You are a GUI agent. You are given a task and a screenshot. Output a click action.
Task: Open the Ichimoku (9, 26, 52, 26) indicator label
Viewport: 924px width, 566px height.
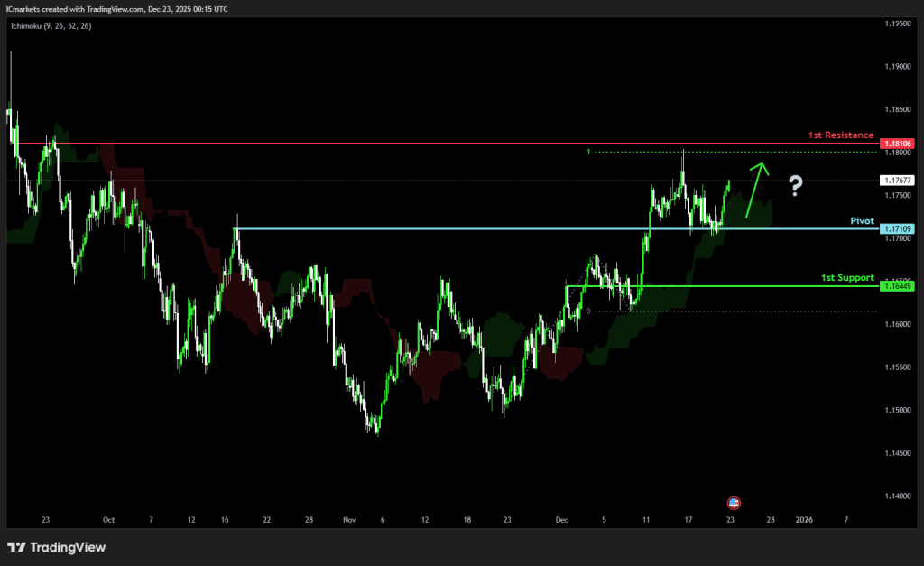click(x=51, y=26)
